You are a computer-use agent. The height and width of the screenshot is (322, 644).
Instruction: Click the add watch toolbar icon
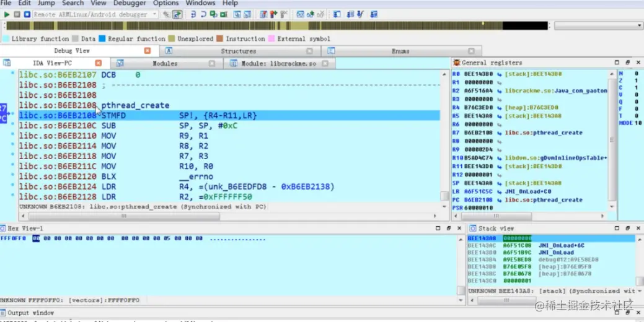pyautogui.click(x=311, y=14)
